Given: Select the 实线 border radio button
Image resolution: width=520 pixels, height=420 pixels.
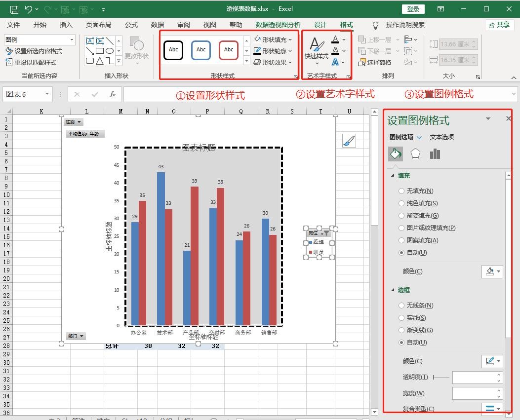Looking at the screenshot, I should (x=401, y=318).
